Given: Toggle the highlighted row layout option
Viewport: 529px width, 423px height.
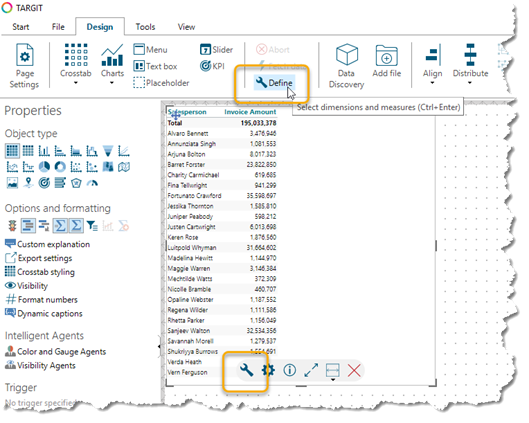Looking at the screenshot, I should (28, 226).
